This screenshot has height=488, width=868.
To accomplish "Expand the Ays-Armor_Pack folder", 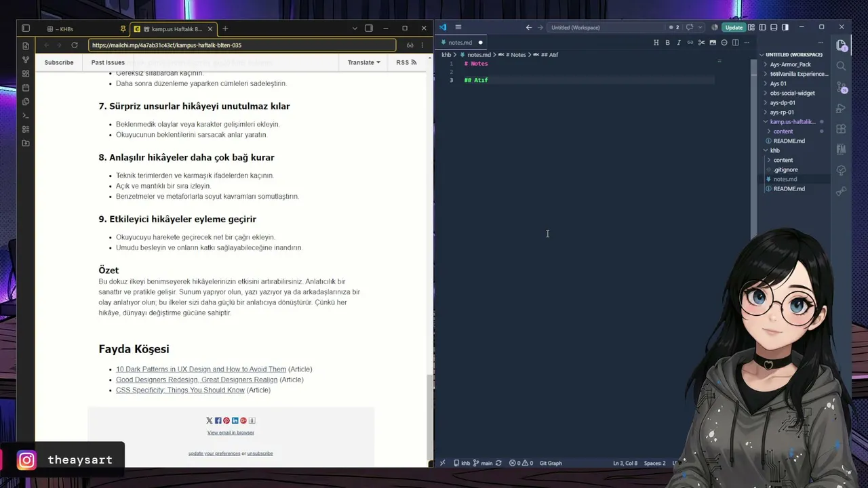I will pos(790,64).
